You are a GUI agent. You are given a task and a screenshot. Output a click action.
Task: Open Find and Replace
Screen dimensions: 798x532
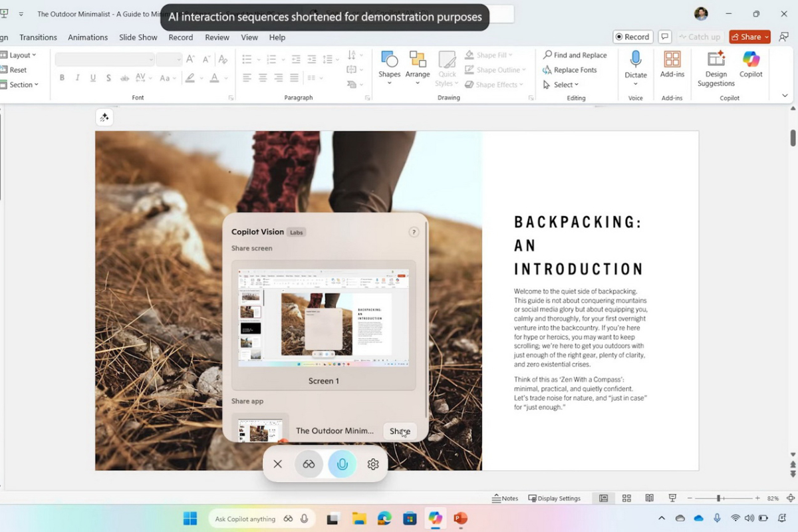(x=575, y=55)
